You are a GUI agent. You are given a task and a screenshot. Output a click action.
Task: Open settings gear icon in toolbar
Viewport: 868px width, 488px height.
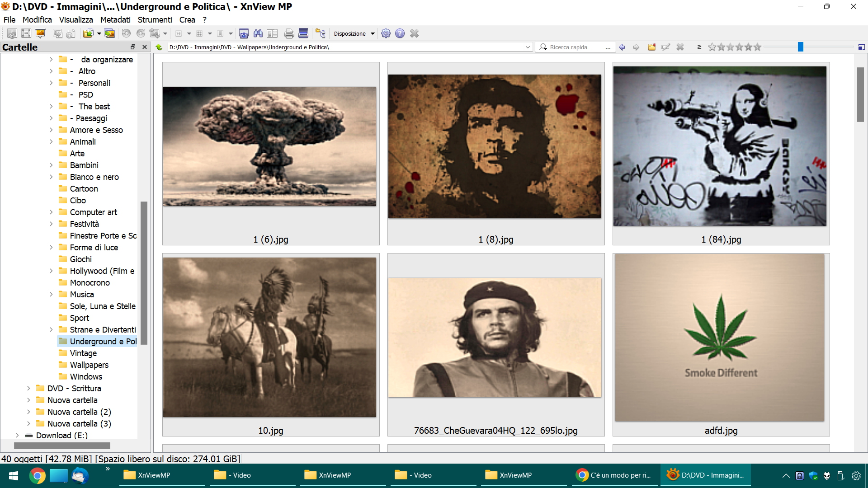(386, 33)
